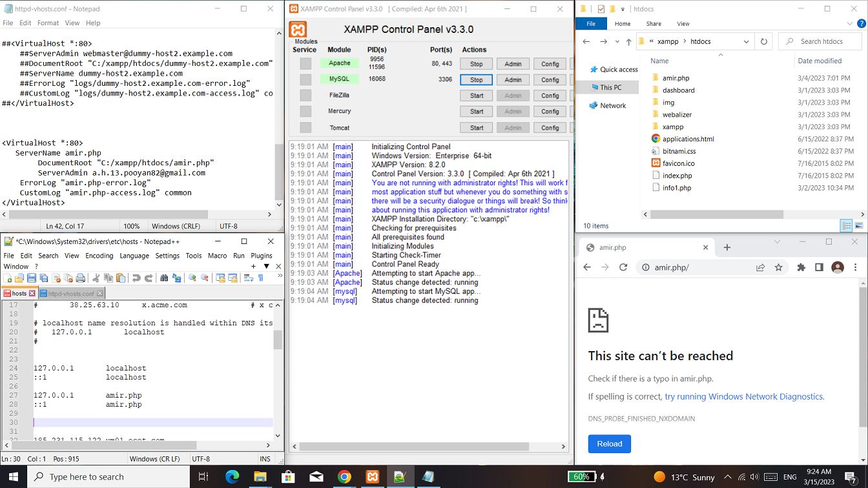Go back using Chrome's back arrow
Screen dimensions: 868x488
(x=587, y=267)
